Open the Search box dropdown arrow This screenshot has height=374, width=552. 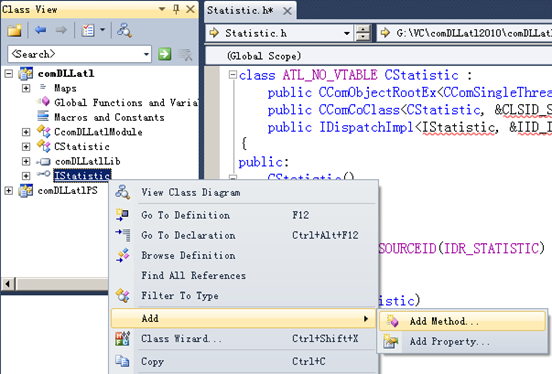point(146,54)
